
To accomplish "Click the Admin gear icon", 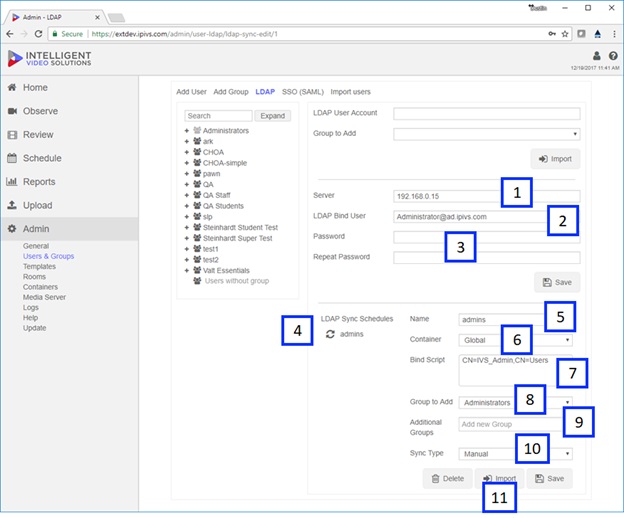I will click(x=12, y=229).
